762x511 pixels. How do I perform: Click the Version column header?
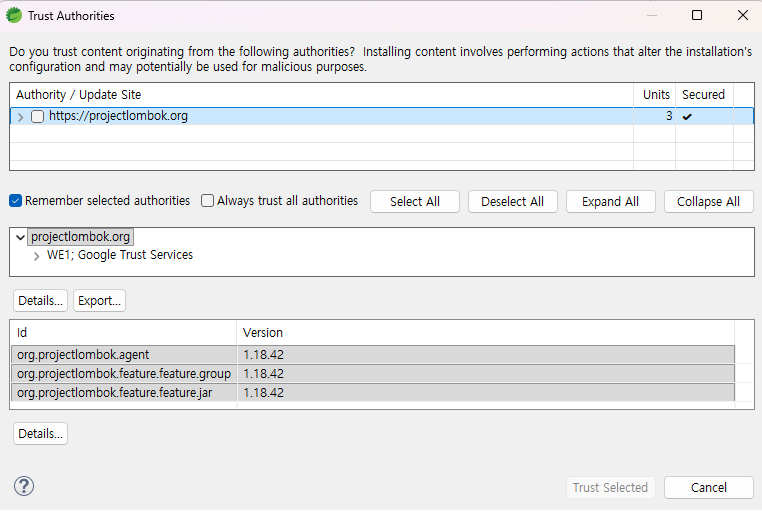[x=485, y=333]
